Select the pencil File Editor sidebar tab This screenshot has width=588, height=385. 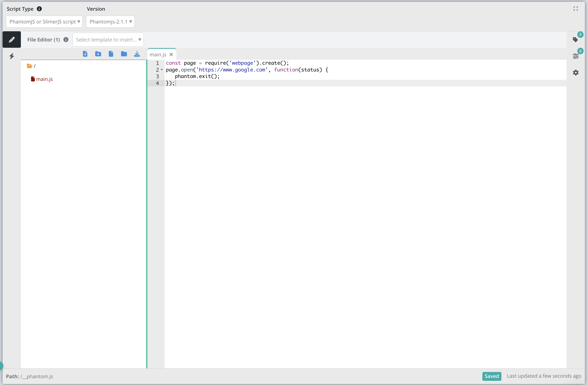coord(12,40)
